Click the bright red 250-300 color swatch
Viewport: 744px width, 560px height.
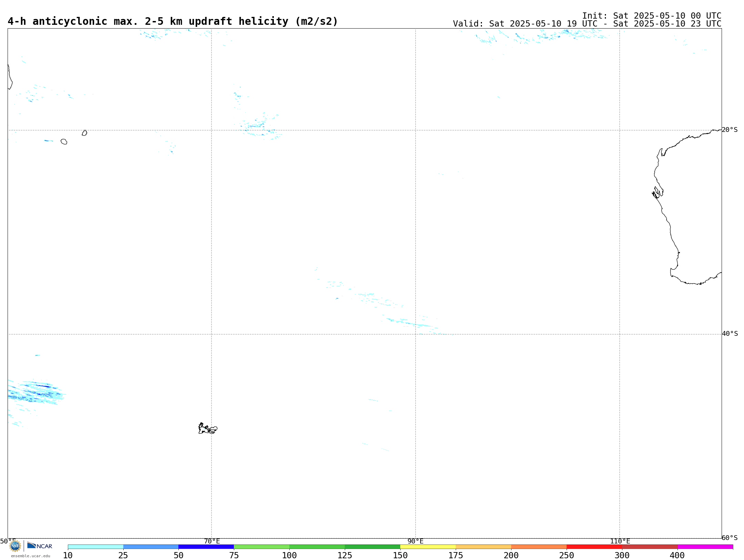(595, 547)
